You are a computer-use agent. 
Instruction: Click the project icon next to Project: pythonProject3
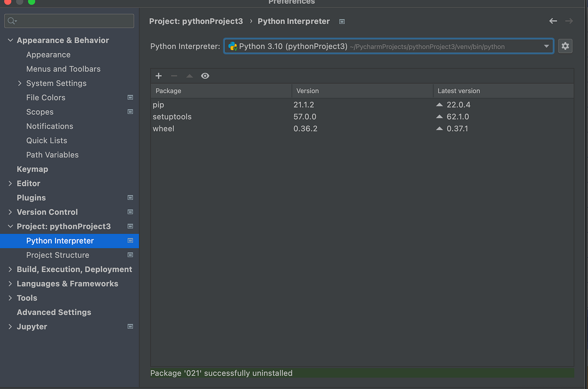tap(130, 226)
